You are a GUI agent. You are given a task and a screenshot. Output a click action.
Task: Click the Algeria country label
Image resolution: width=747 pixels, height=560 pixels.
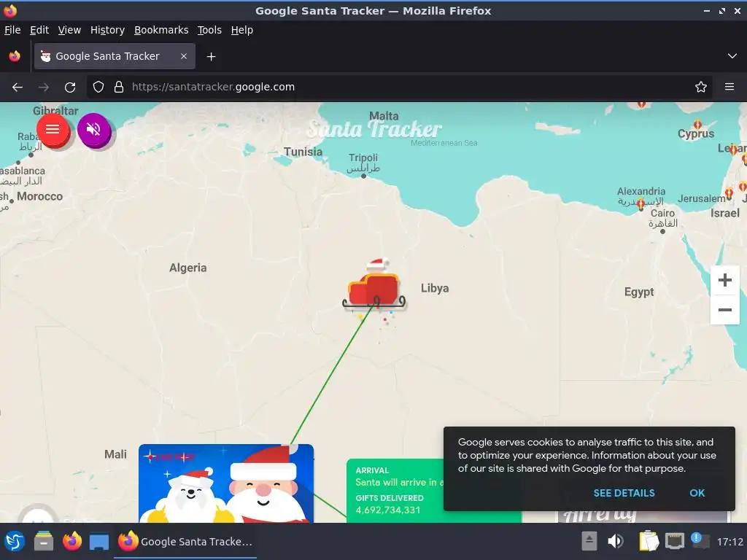click(187, 268)
